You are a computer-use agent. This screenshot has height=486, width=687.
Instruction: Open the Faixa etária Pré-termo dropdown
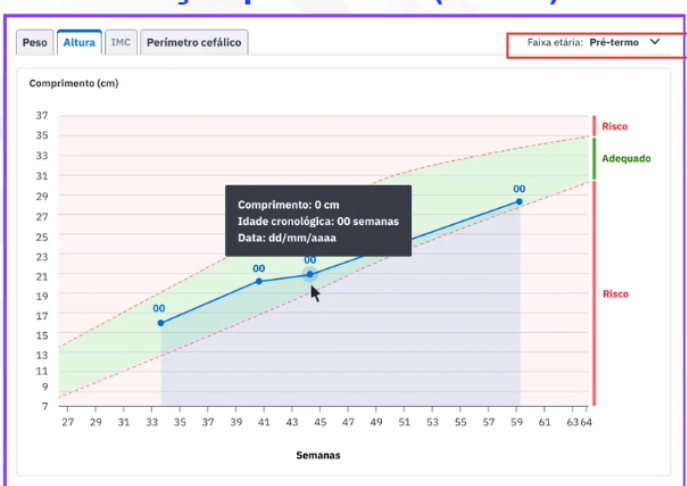tap(594, 43)
